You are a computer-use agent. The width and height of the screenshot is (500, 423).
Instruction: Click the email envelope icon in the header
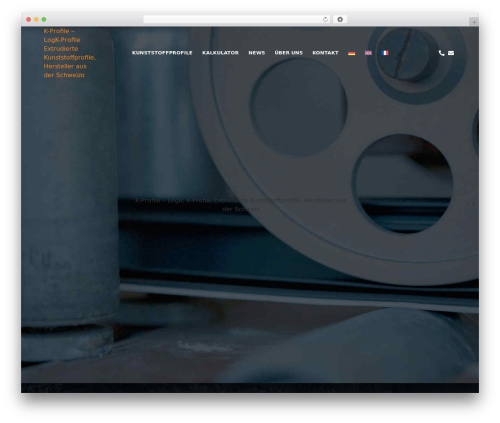451,53
